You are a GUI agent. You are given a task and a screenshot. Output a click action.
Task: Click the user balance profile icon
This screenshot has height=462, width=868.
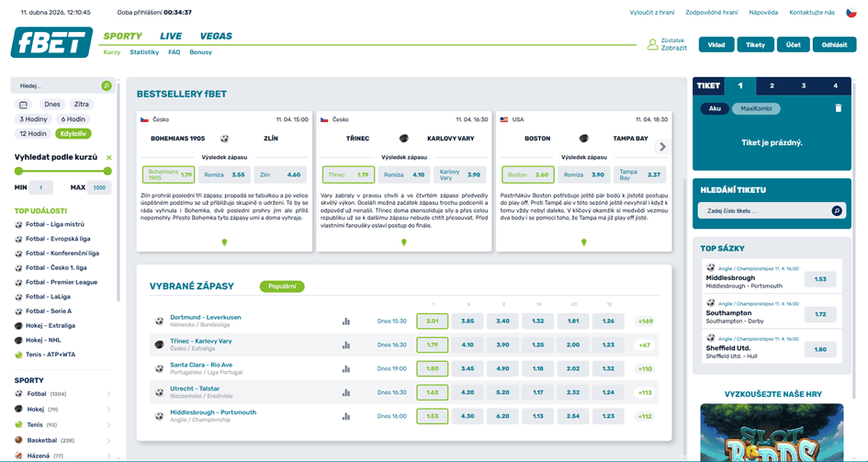pyautogui.click(x=653, y=44)
